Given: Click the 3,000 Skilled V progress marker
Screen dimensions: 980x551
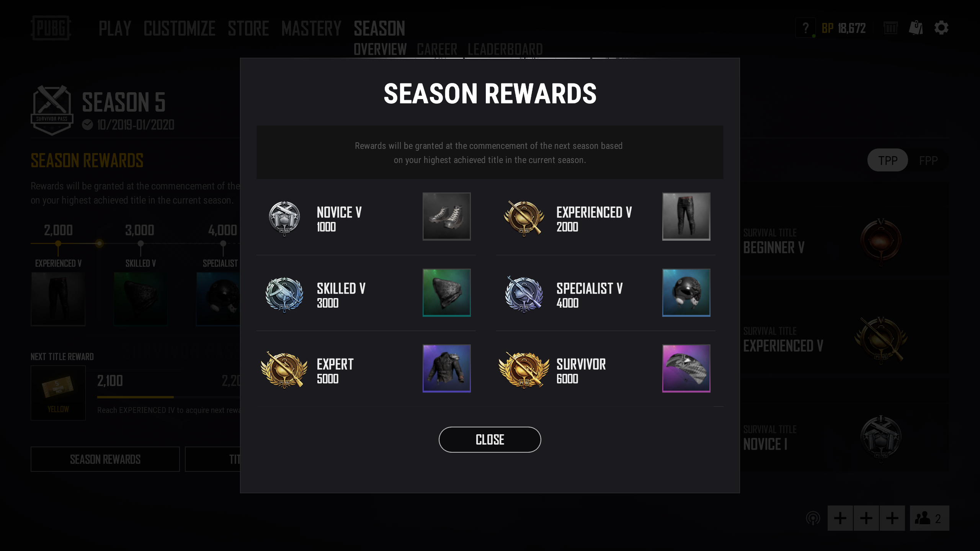Looking at the screenshot, I should 140,243.
